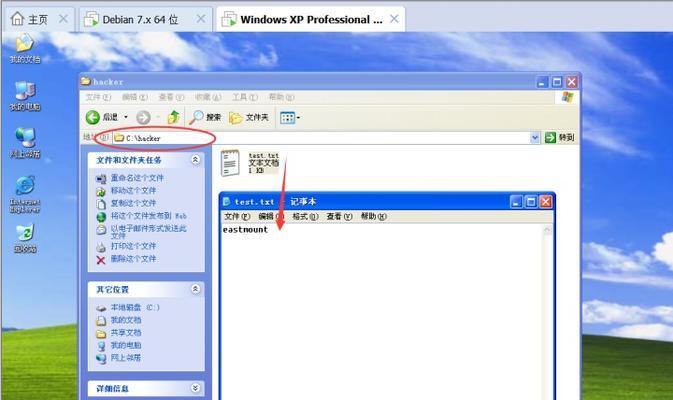Click the Go button beside the address bar
Viewport: 673px width, 400px height.
point(559,137)
